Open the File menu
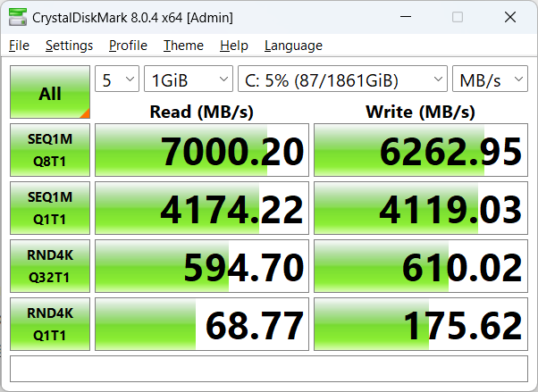Image resolution: width=538 pixels, height=392 pixels. point(19,46)
